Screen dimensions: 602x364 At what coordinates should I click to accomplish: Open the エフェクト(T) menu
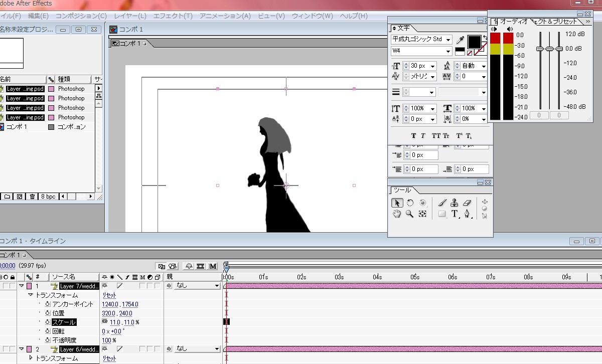tap(173, 16)
